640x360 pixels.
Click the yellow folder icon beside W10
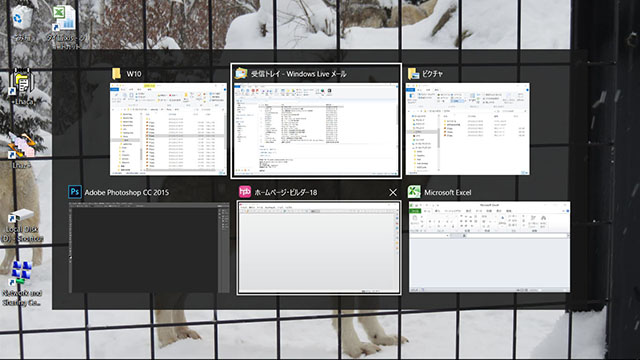(x=116, y=73)
